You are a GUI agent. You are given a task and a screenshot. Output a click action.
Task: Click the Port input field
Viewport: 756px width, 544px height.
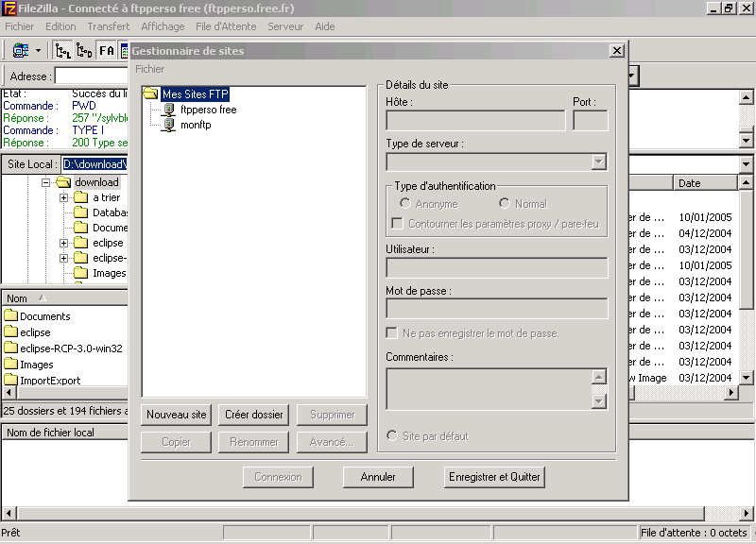coord(591,121)
